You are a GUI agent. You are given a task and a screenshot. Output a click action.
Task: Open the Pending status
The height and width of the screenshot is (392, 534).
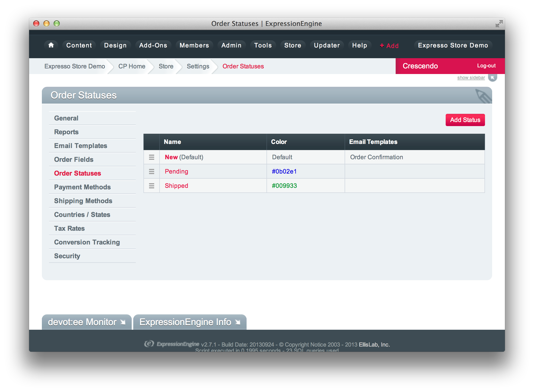point(176,171)
